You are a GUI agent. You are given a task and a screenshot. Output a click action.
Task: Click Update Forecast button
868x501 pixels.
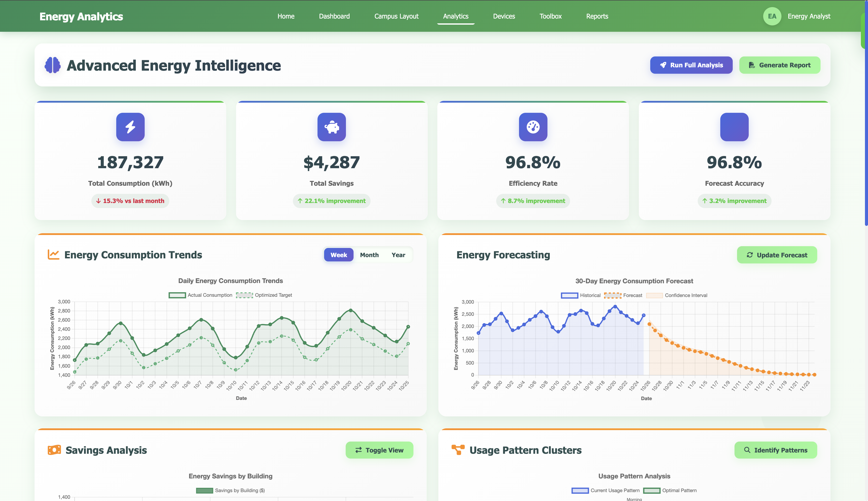pyautogui.click(x=777, y=255)
